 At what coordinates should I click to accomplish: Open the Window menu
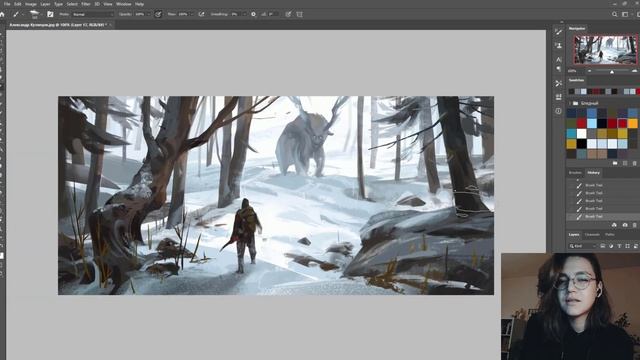124,4
